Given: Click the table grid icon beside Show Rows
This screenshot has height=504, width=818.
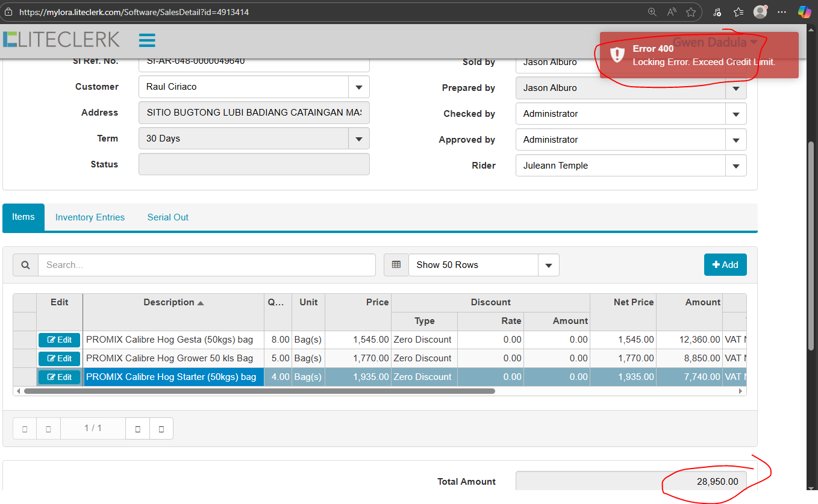Looking at the screenshot, I should click(396, 265).
